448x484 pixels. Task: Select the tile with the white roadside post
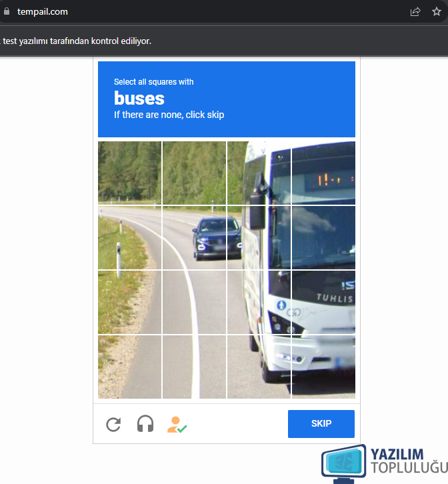(130, 237)
